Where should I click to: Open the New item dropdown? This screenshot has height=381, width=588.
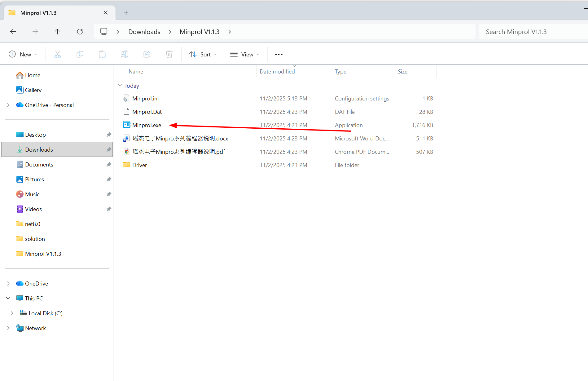(x=23, y=55)
